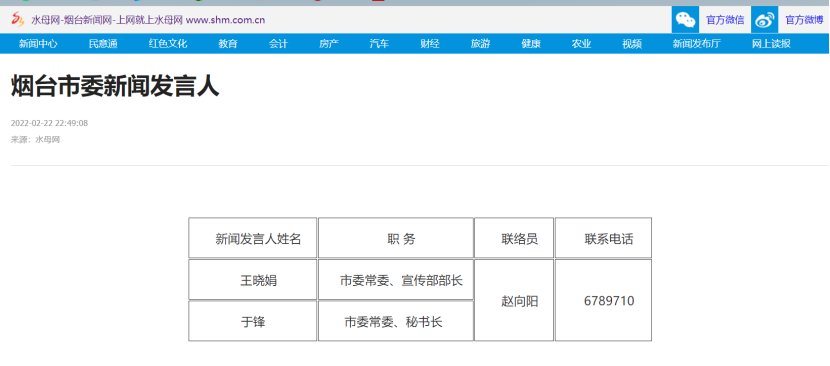Go to 旅游 section
This screenshot has width=830, height=366.
(480, 44)
